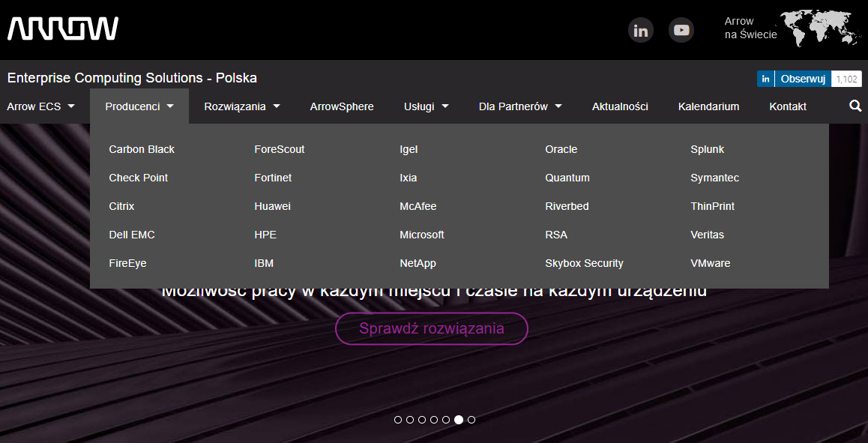Image resolution: width=868 pixels, height=443 pixels.
Task: Open the ArrowSphere menu item
Action: point(342,106)
